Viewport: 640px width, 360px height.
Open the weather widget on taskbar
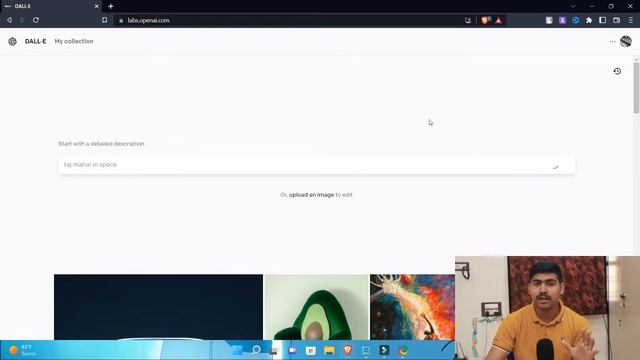point(23,350)
